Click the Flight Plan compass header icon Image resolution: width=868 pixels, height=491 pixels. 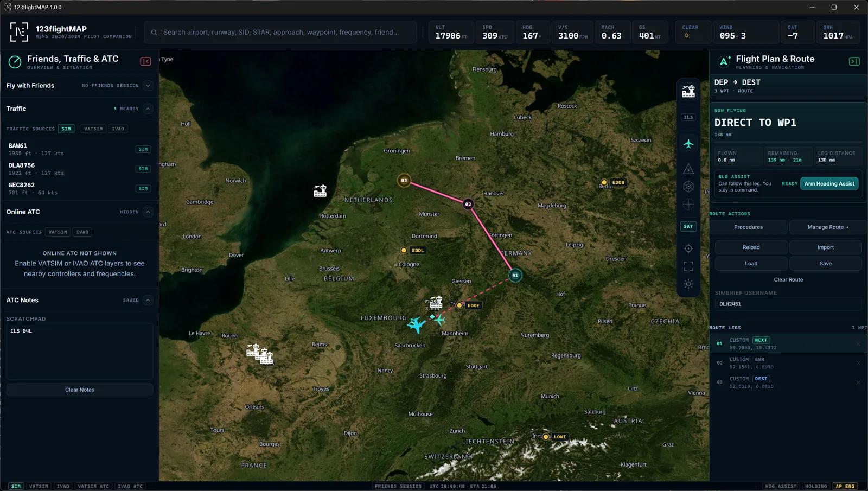[724, 62]
